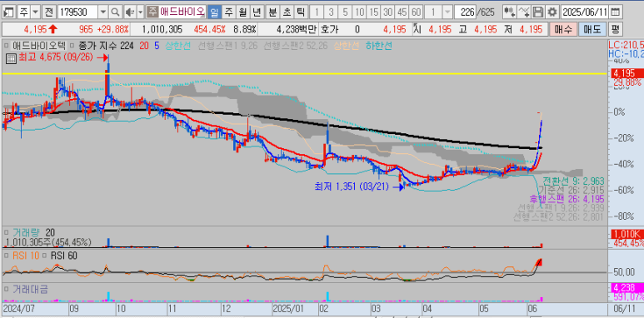Viewport: 644px width, 318px height.
Task: Open chart settings gear icon
Action: click(552, 12)
